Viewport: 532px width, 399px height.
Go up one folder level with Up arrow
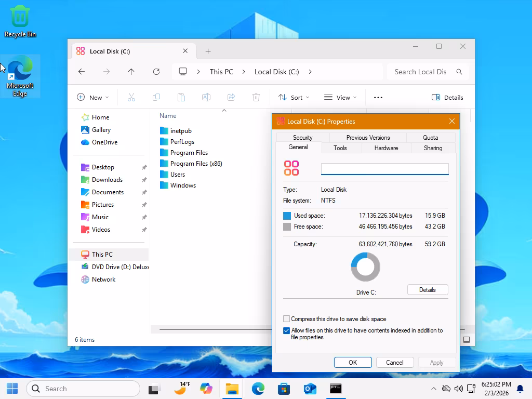click(131, 72)
